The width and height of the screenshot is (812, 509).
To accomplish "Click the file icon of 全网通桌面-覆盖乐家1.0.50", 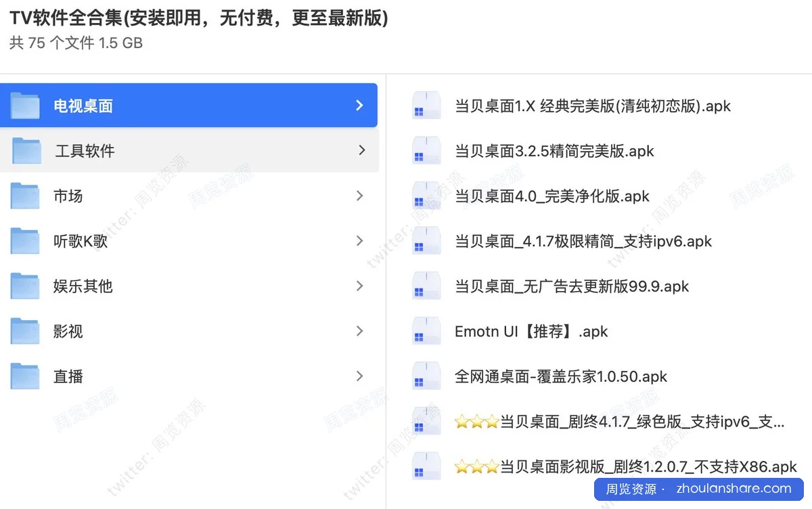I will pos(426,376).
